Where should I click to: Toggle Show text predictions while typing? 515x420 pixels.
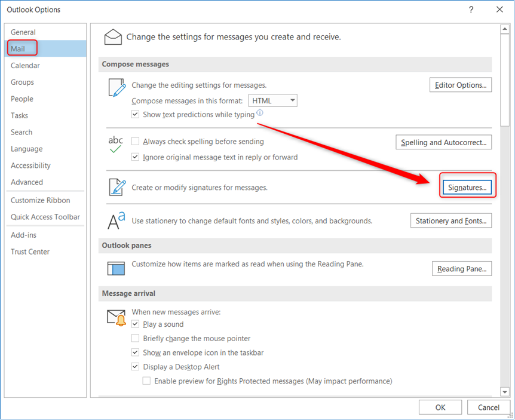point(135,114)
